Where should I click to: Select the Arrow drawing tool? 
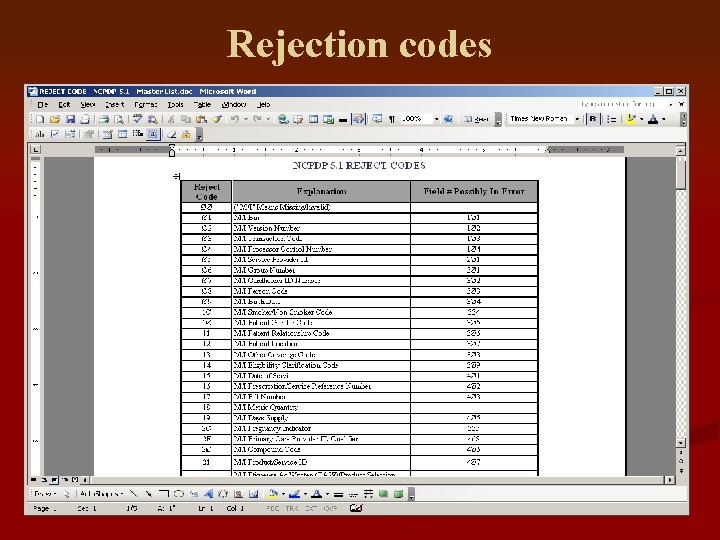click(148, 494)
